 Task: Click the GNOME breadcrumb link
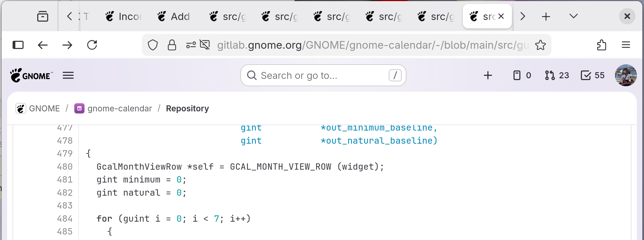click(x=44, y=109)
